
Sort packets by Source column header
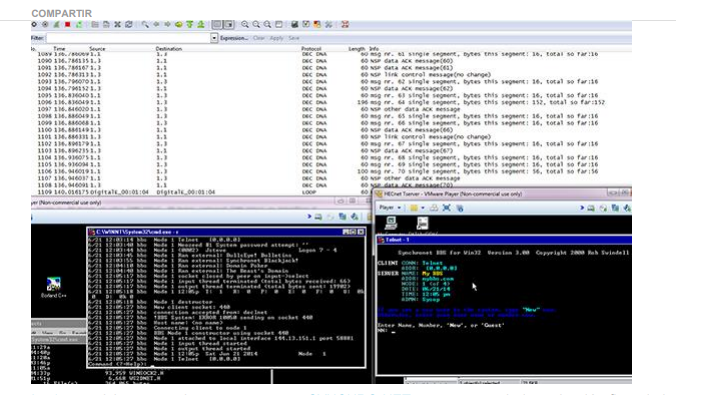pos(97,48)
